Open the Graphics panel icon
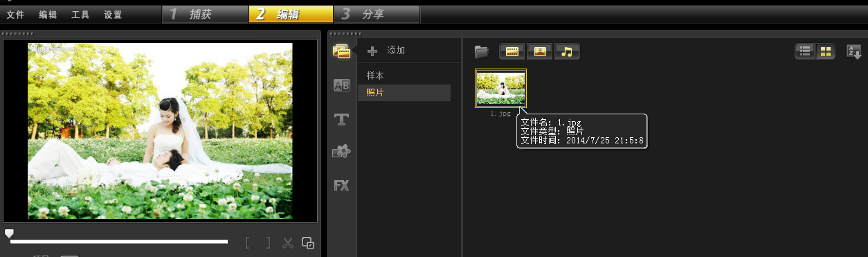Viewport: 868px width, 257px height. point(341,152)
